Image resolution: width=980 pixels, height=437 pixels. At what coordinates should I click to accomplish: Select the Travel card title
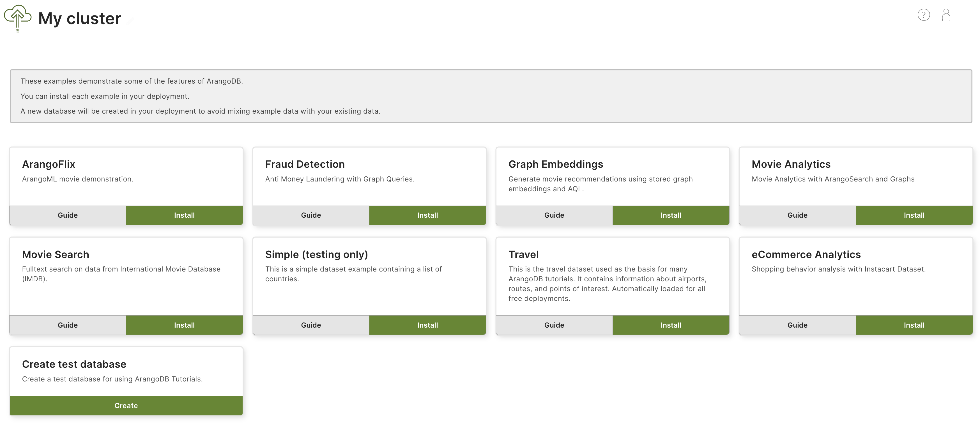pyautogui.click(x=523, y=254)
